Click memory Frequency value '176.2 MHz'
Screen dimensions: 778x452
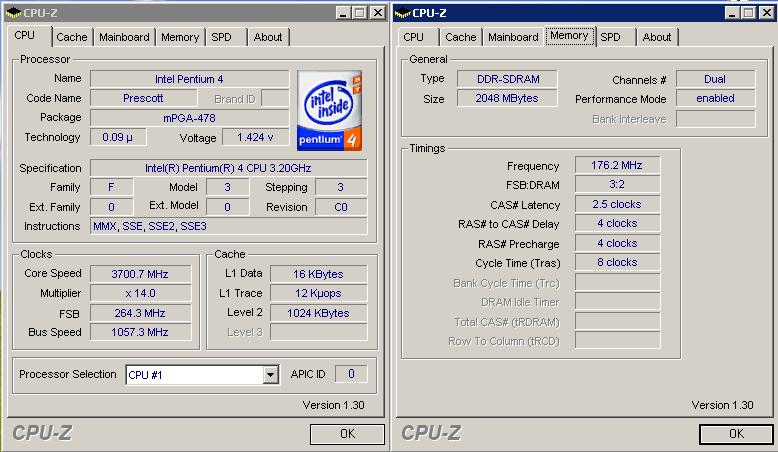pyautogui.click(x=617, y=165)
